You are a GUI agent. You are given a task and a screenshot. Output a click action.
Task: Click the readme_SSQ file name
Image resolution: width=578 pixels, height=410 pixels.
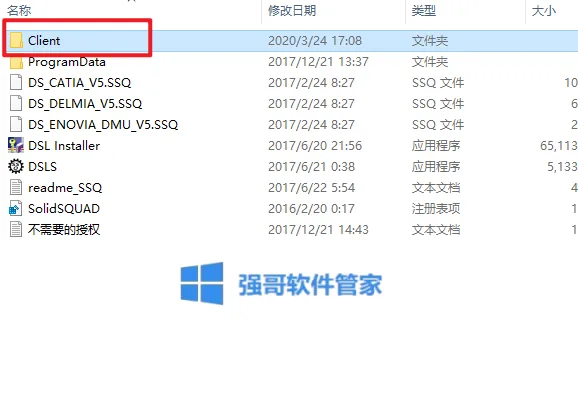65,188
